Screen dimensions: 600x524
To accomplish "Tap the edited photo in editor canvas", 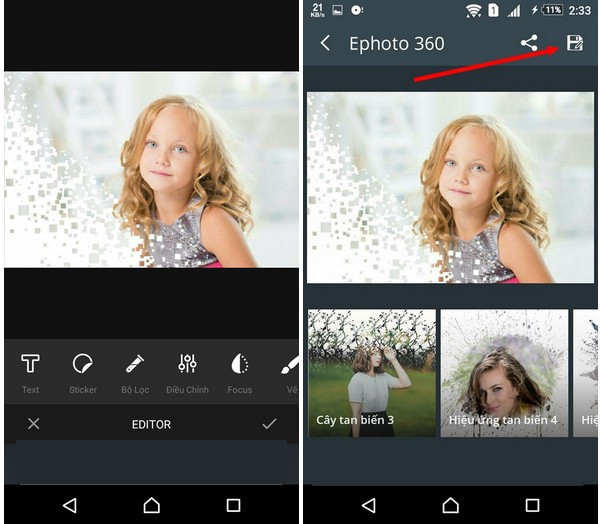I will tap(151, 170).
